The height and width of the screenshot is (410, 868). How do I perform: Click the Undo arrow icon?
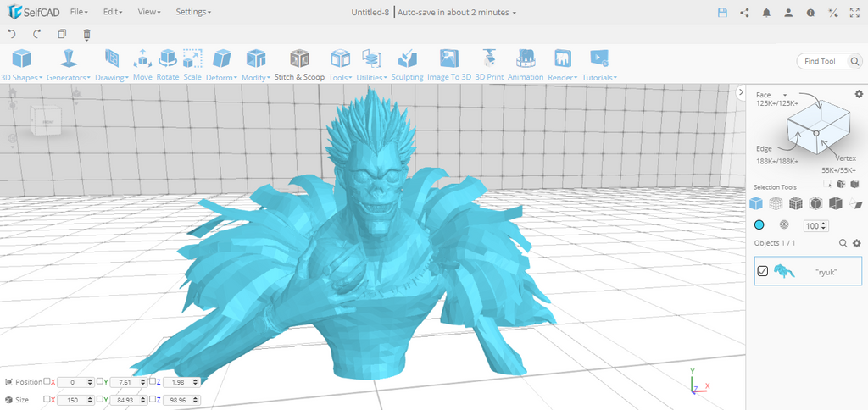(x=12, y=34)
